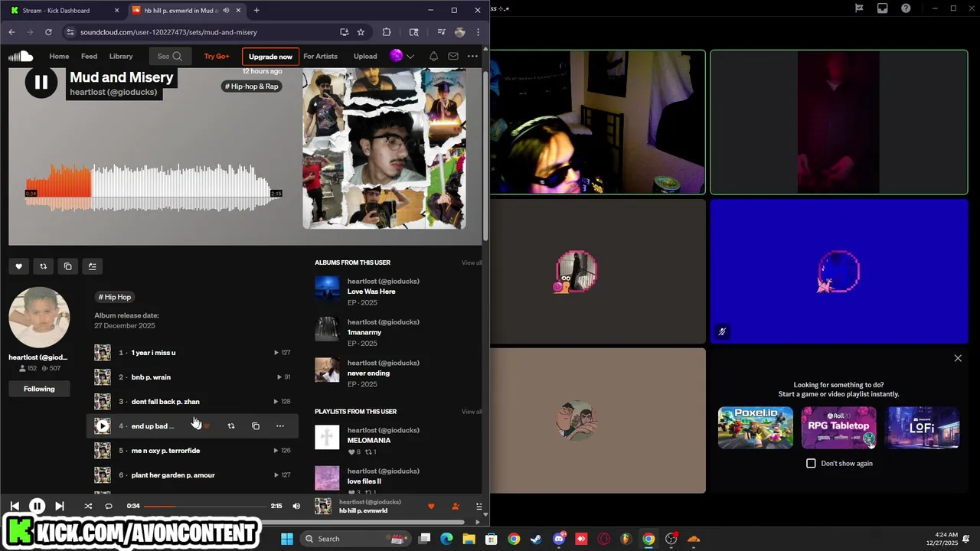Pause playback in the bottom player bar
980x551 pixels.
click(37, 506)
